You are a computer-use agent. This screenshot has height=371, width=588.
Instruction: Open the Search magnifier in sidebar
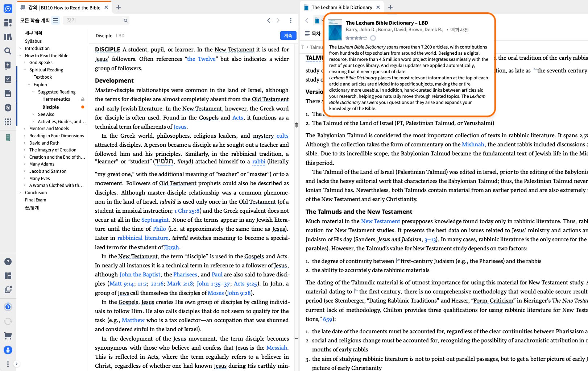point(8,51)
